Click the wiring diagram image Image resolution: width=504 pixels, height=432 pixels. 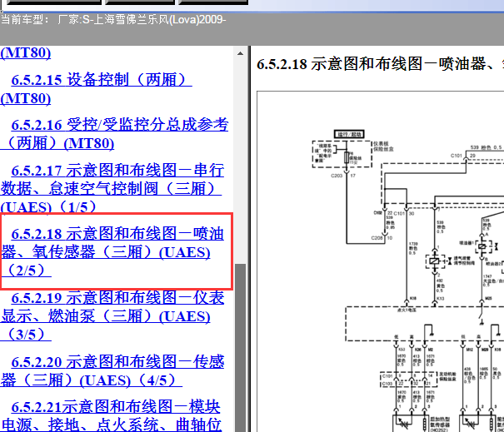tap(380, 261)
